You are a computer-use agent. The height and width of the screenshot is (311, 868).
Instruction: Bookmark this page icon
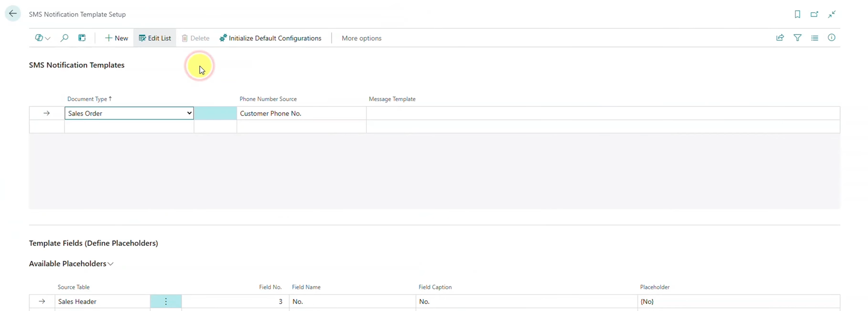798,14
